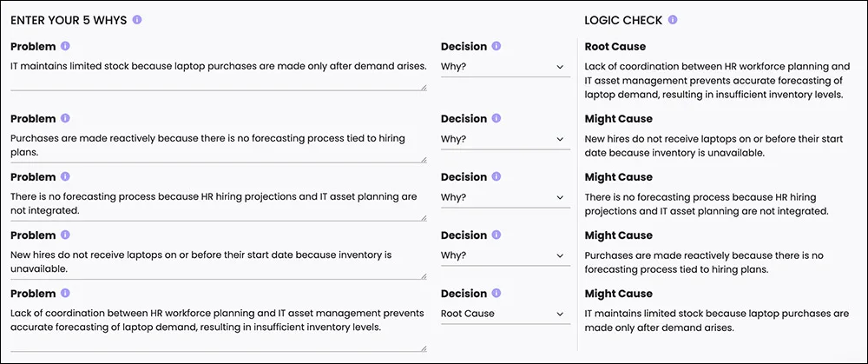Image resolution: width=868 pixels, height=364 pixels.
Task: Click info icon beside fifth Problem label
Action: tap(65, 293)
